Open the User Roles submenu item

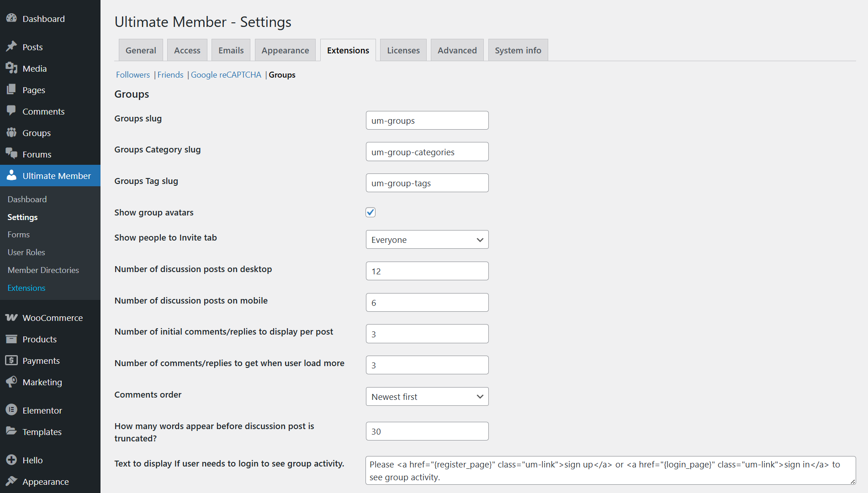[26, 252]
